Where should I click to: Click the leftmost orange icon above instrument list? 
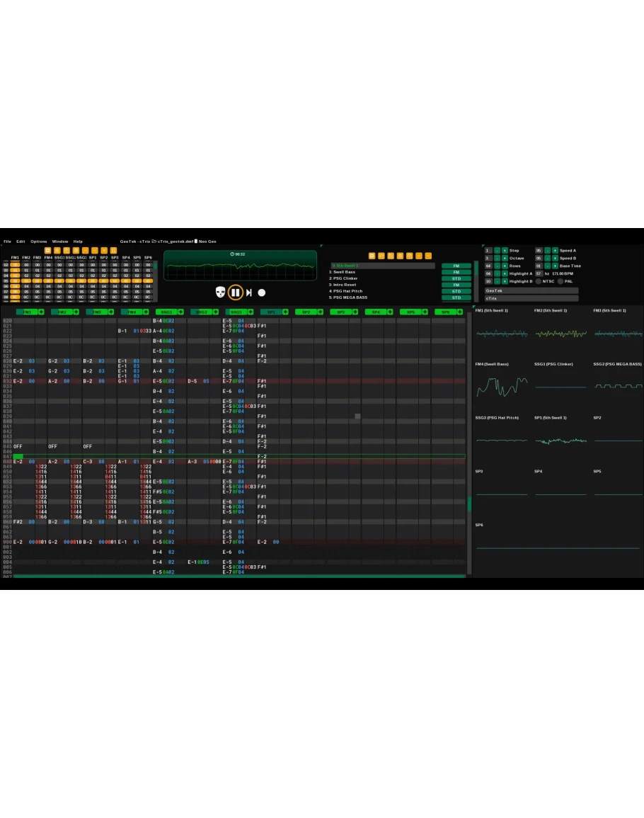pos(372,256)
